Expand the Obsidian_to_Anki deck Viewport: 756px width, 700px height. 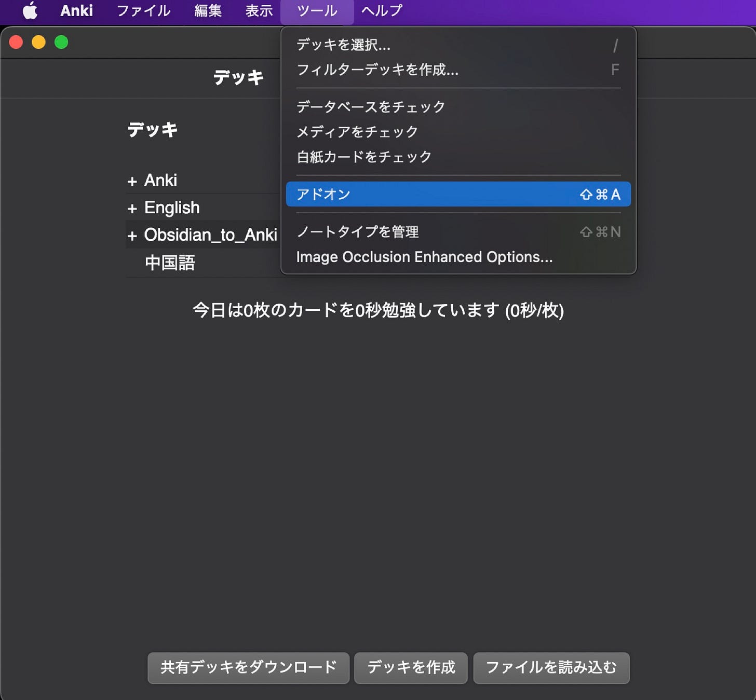[x=132, y=236]
